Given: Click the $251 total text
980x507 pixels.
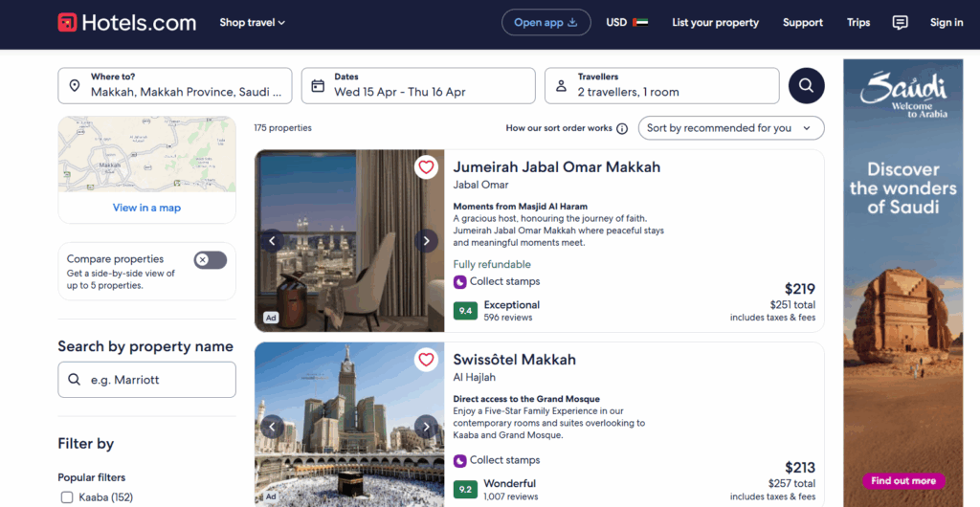Looking at the screenshot, I should (792, 305).
